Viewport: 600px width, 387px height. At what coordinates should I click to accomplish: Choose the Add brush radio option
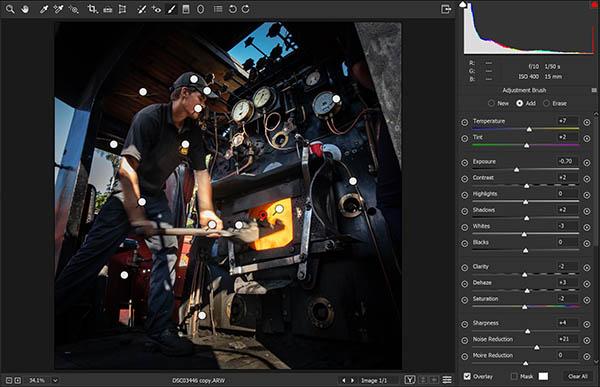[x=519, y=103]
